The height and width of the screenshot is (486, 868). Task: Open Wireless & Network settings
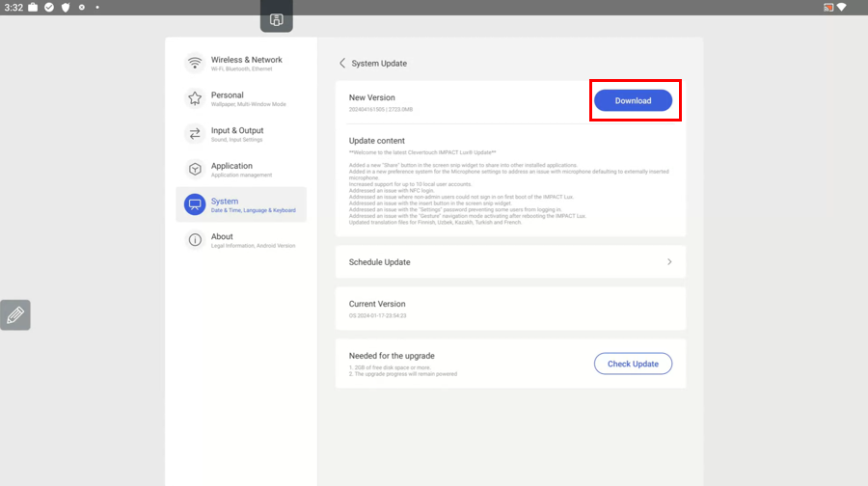[246, 64]
